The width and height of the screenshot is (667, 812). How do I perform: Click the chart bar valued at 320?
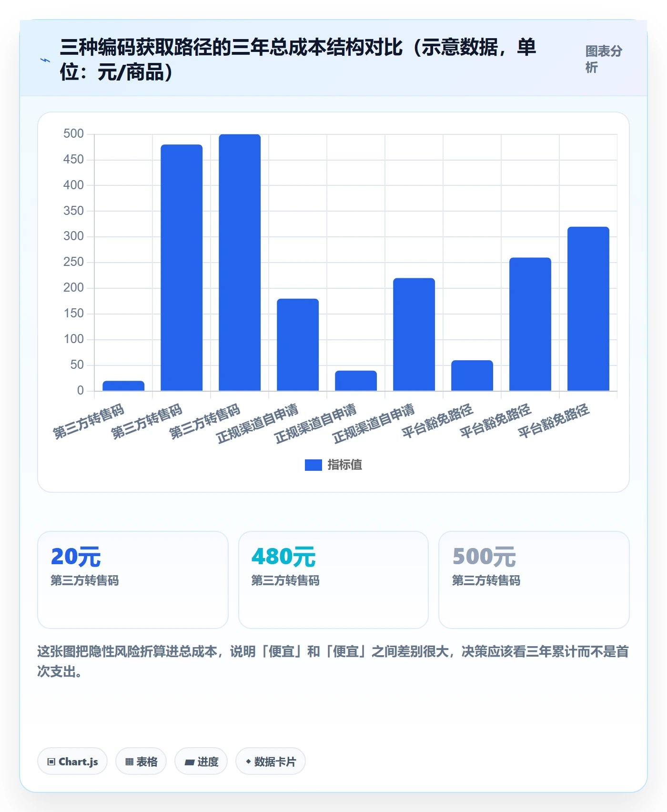[588, 309]
